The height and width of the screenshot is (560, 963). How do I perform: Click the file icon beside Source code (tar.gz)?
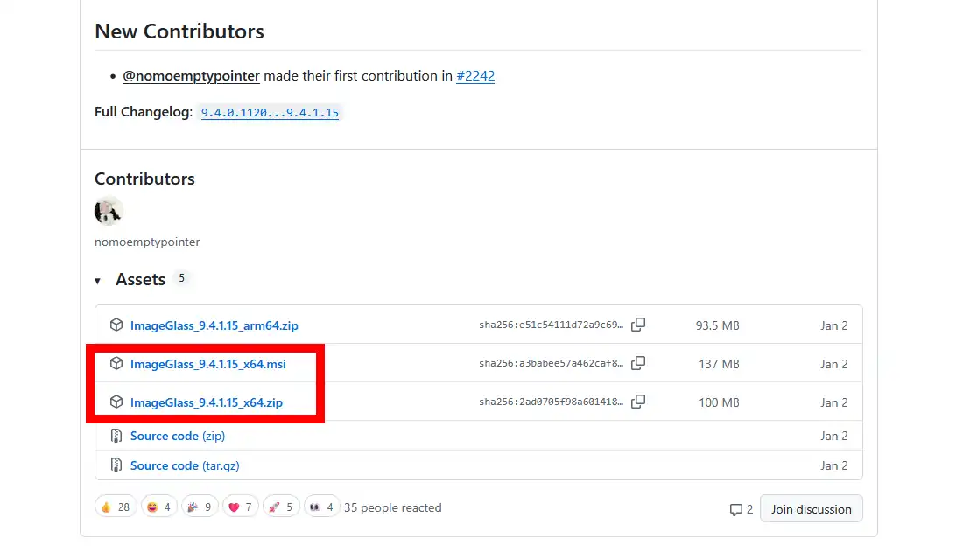click(x=116, y=465)
